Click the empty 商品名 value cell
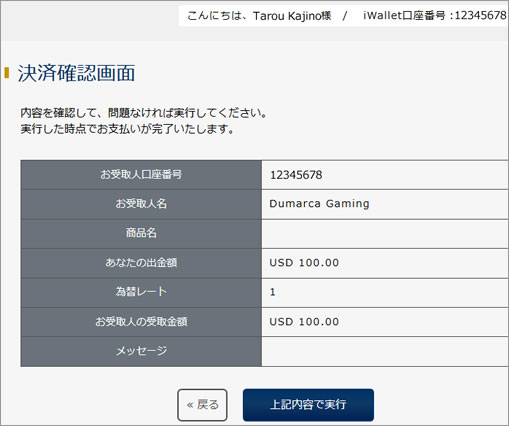The image size is (509, 426). pos(385,234)
